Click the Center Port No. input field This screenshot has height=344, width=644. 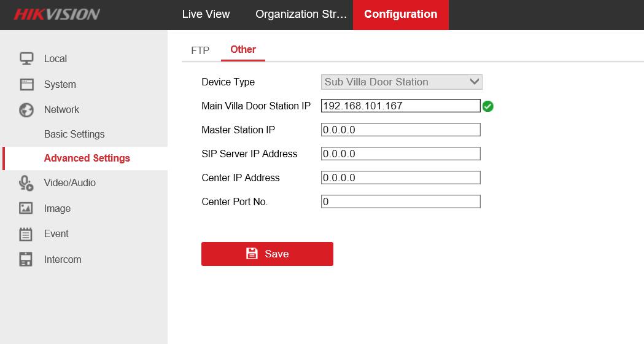point(400,201)
